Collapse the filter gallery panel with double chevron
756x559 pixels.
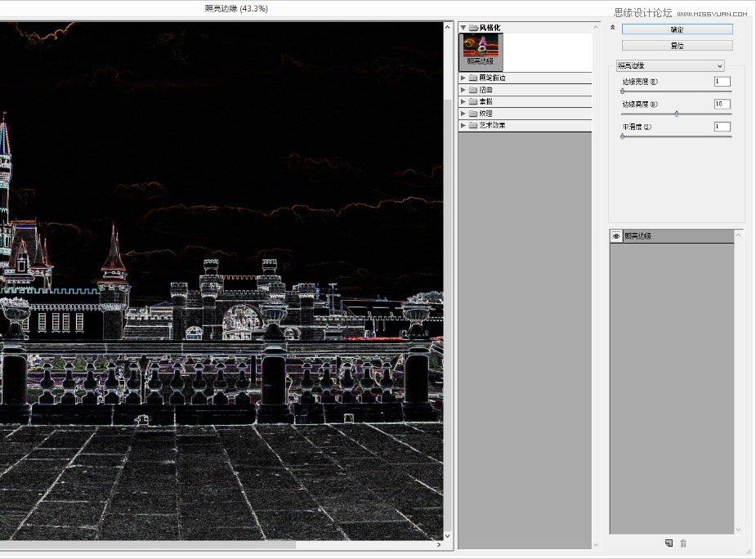click(612, 28)
